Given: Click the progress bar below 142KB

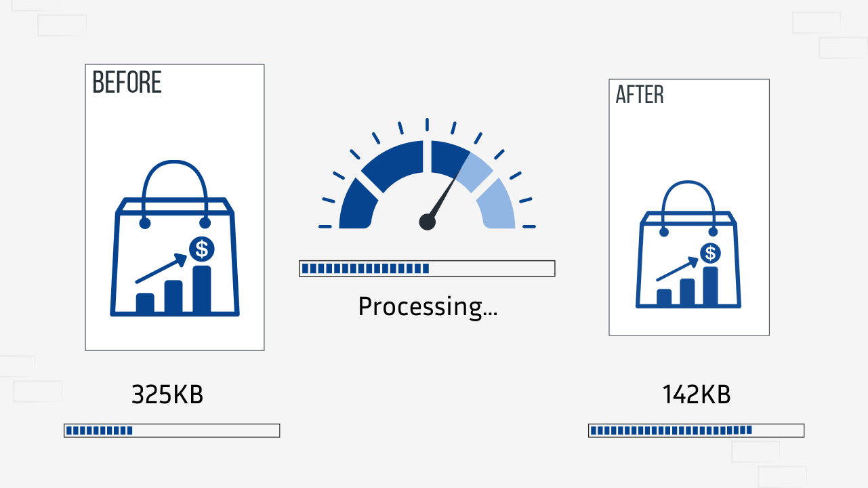Looking at the screenshot, I should coord(696,430).
